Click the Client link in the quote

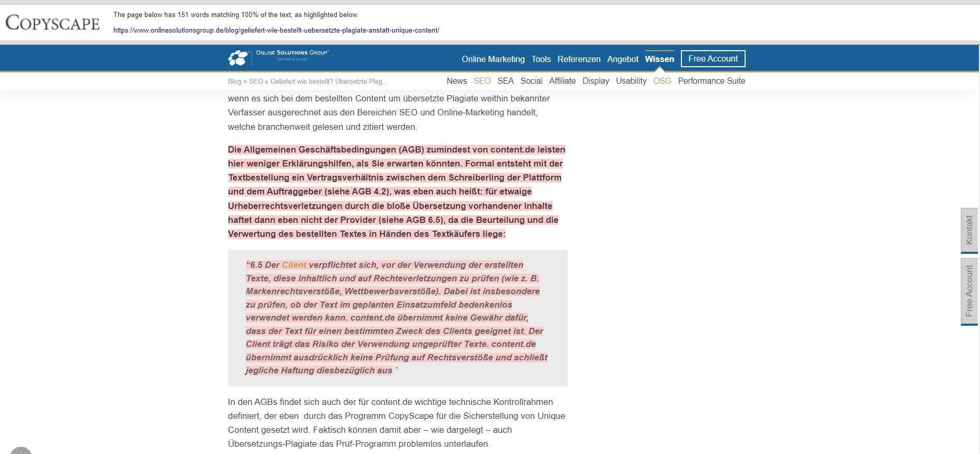pyautogui.click(x=294, y=265)
